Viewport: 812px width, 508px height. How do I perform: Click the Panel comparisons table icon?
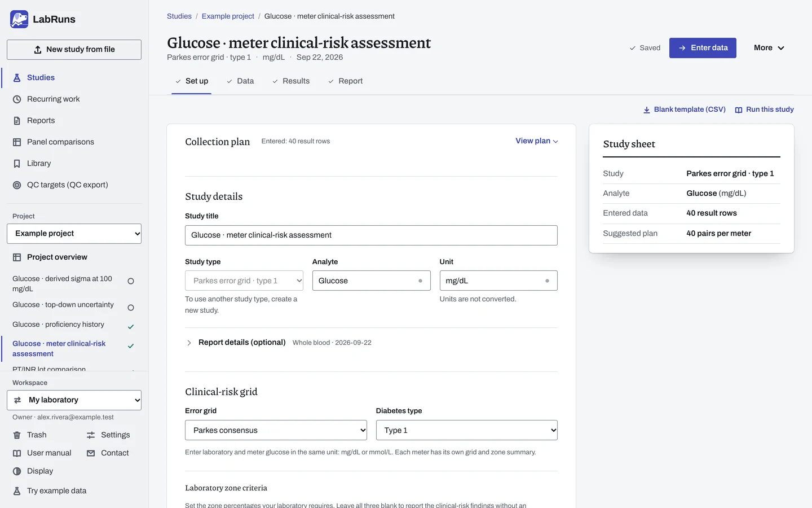click(x=17, y=142)
